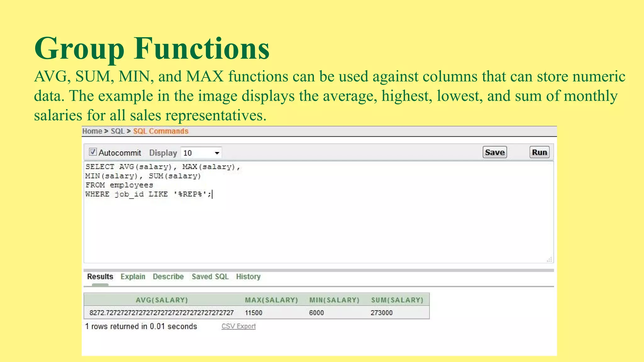644x362 pixels.
Task: Open the SQL breadcrumb link
Action: coord(118,131)
